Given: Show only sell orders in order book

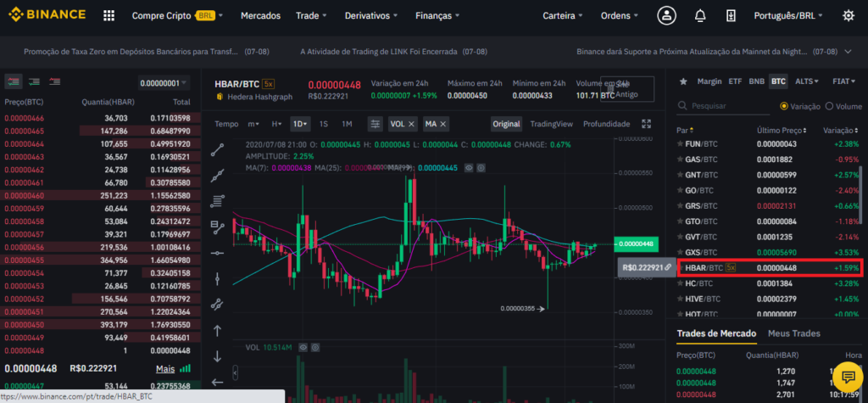Looking at the screenshot, I should tap(54, 81).
